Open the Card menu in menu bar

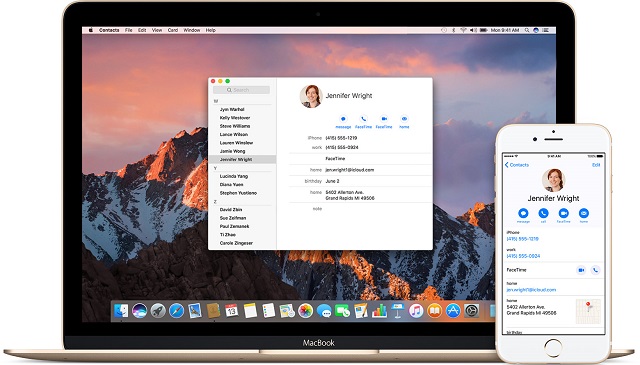173,30
